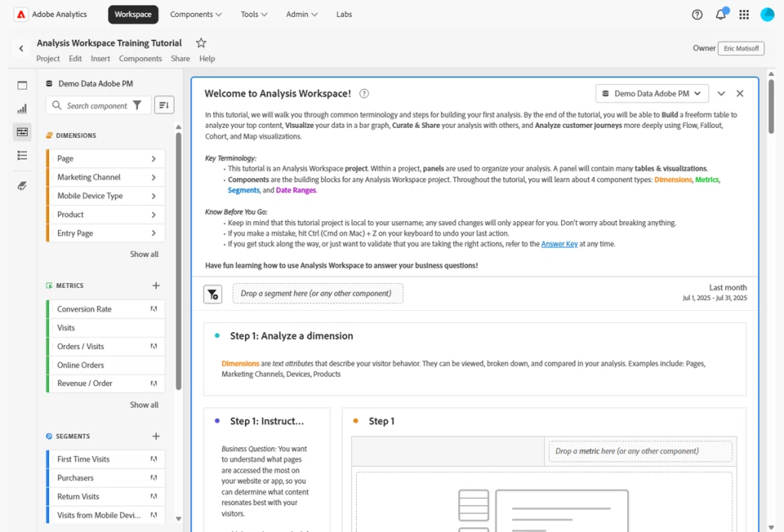Add a new metric with plus icon

coord(156,286)
